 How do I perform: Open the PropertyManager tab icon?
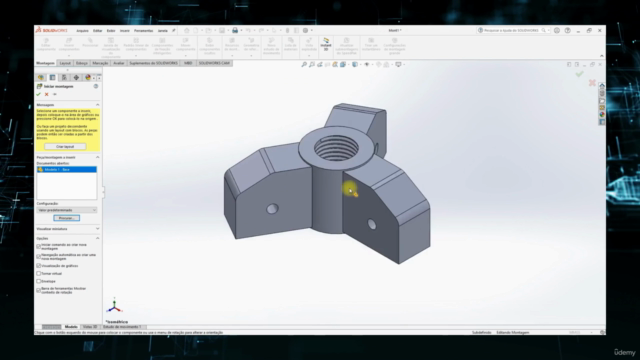pyautogui.click(x=52, y=78)
